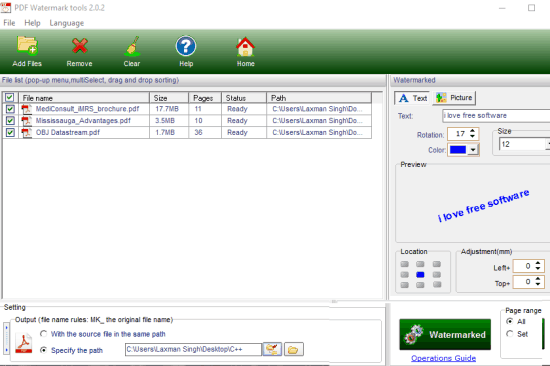This screenshot has height=366, width=550.
Task: Click PDF icon of OBJ Datastream.pdf
Action: click(26, 133)
